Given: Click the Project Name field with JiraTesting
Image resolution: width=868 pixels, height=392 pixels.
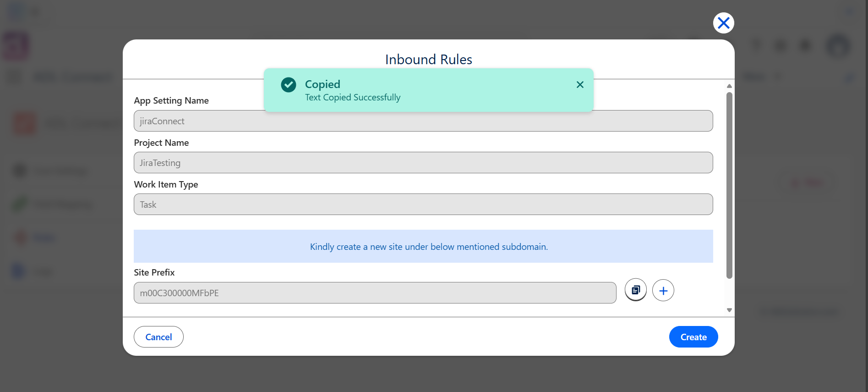Looking at the screenshot, I should (423, 163).
